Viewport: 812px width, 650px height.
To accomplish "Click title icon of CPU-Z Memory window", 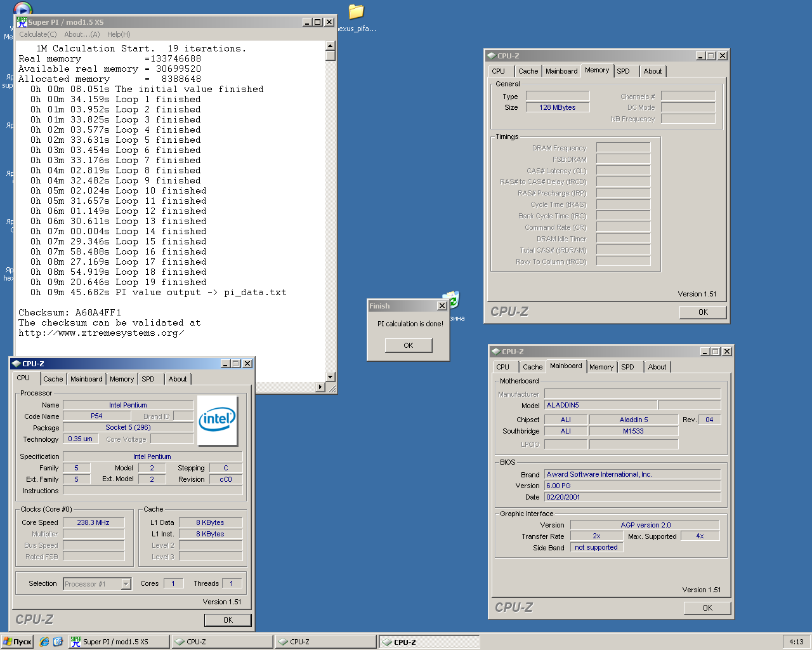I will pos(491,56).
